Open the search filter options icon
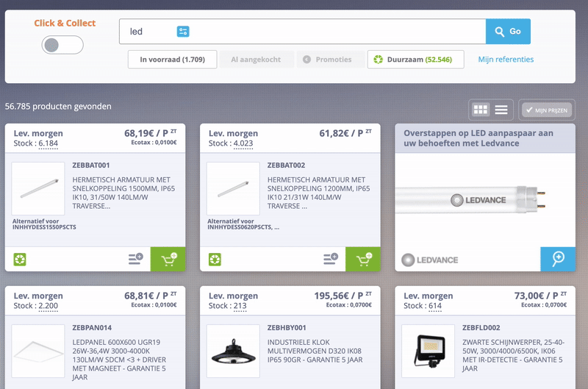Image resolution: width=588 pixels, height=389 pixels. point(183,32)
